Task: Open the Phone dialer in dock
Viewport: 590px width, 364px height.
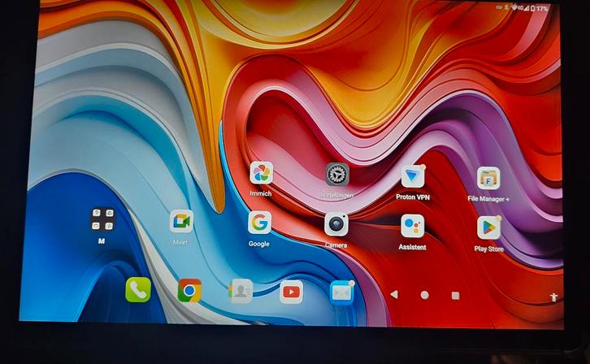Action: click(137, 289)
